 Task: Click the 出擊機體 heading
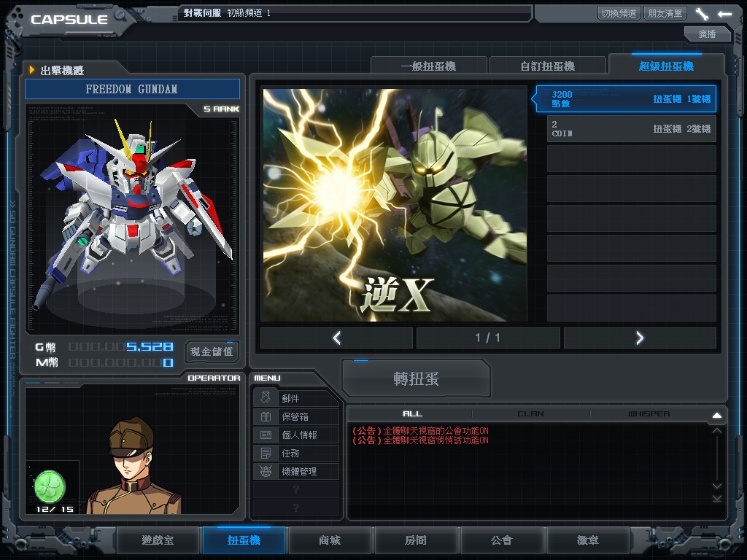(62, 71)
